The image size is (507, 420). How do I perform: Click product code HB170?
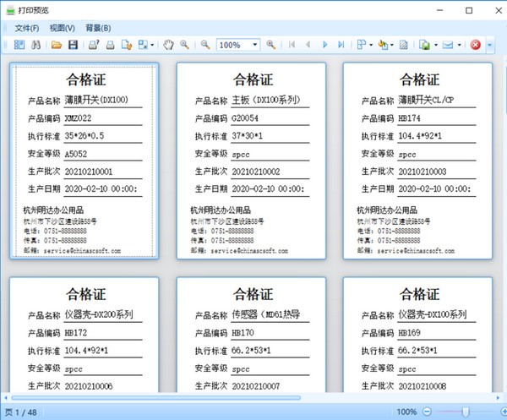pos(243,333)
